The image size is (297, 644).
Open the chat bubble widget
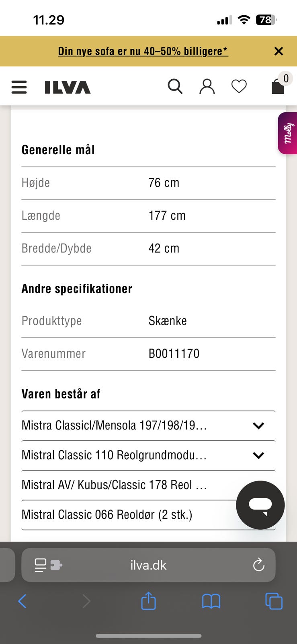(260, 505)
